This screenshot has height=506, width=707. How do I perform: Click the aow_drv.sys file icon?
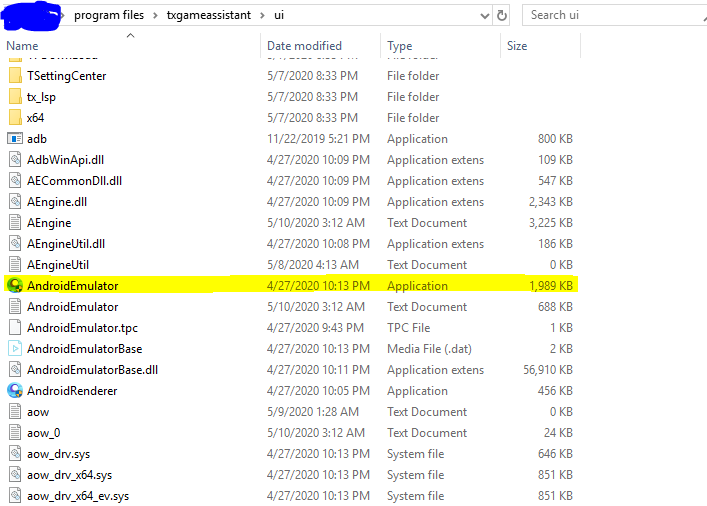point(15,454)
